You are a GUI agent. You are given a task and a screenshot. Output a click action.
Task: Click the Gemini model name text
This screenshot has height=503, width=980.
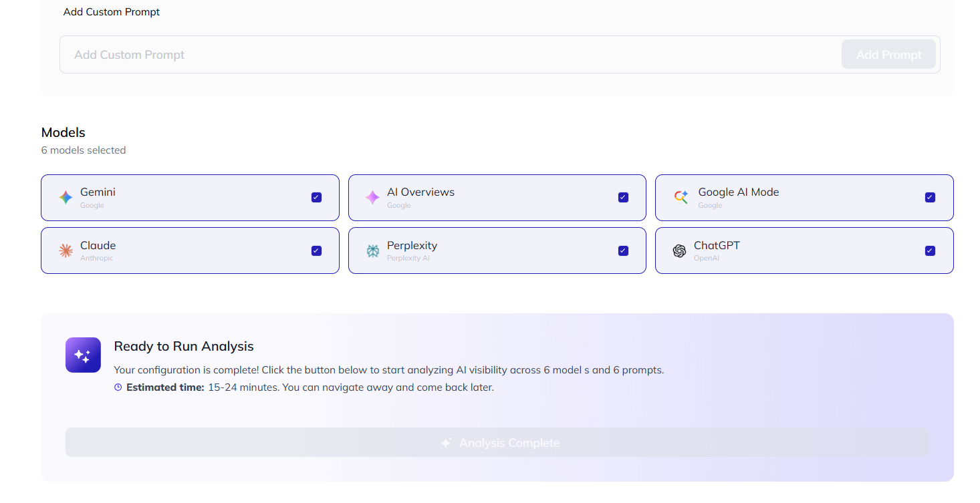[x=98, y=192]
